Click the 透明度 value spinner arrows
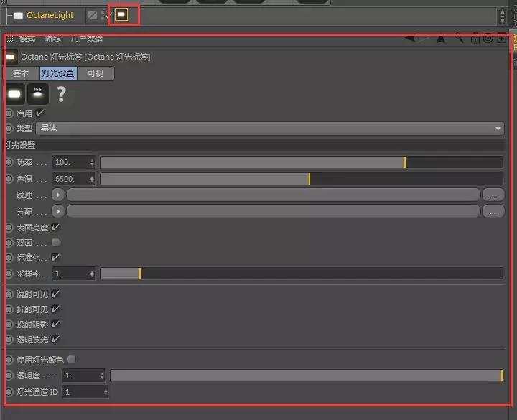The width and height of the screenshot is (517, 420). pyautogui.click(x=102, y=375)
